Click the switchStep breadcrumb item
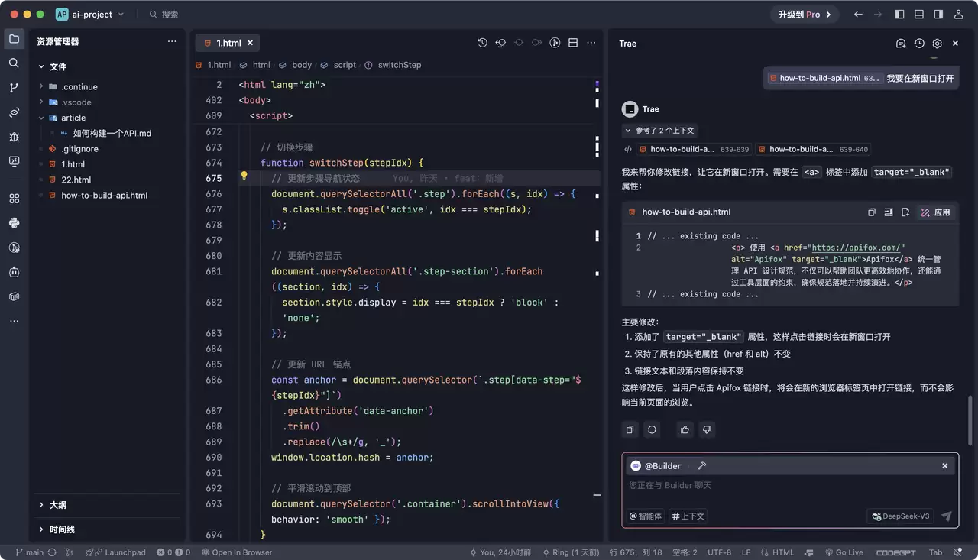The width and height of the screenshot is (978, 560). (400, 65)
